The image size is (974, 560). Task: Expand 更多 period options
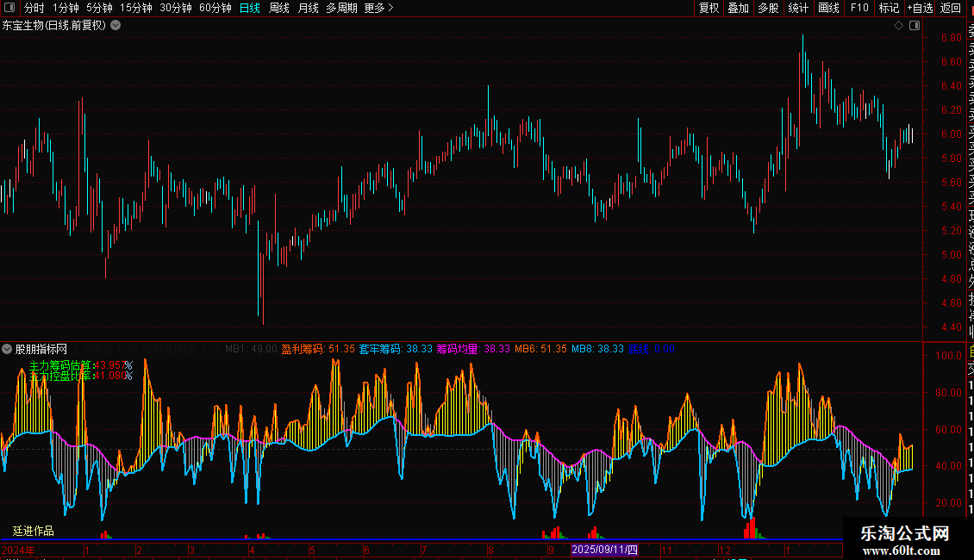pyautogui.click(x=378, y=8)
